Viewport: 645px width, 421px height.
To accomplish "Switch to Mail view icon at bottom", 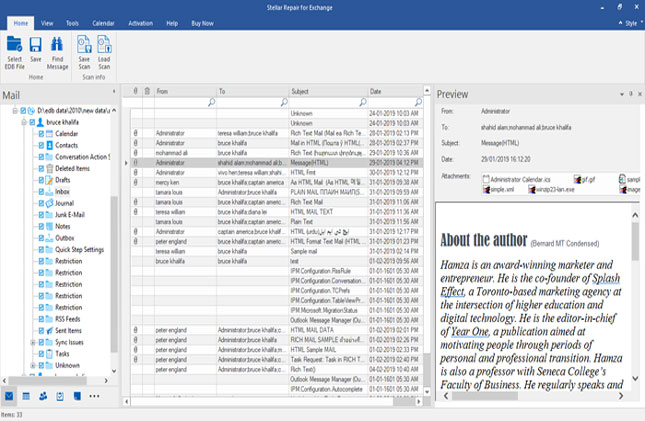I will pyautogui.click(x=9, y=396).
